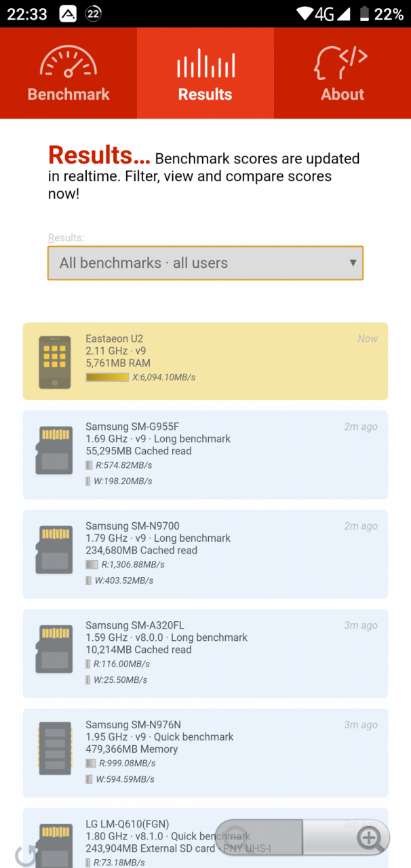Click the '479,366MB Memory' text
This screenshot has height=868, width=411.
point(132,749)
